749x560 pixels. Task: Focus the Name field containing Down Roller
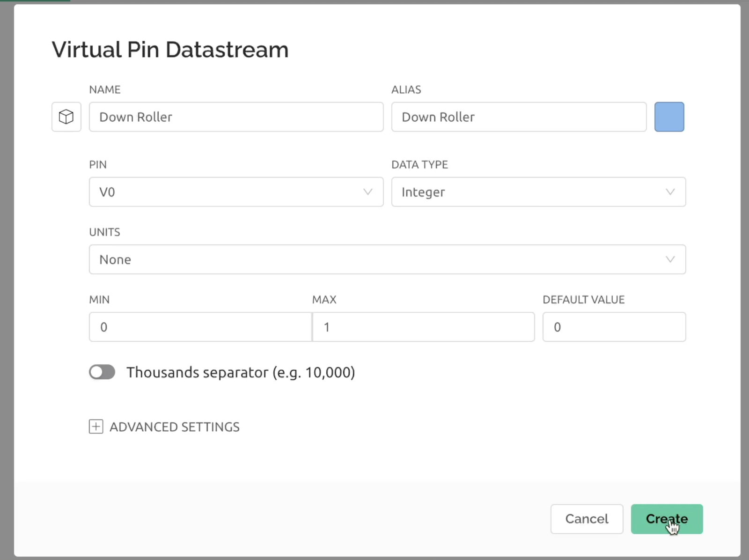click(x=236, y=117)
